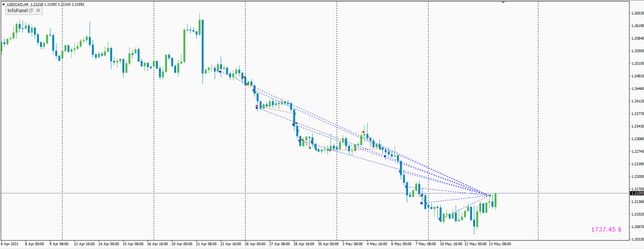Click time axis label 26 Apr 00:00
Image resolution: width=644 pixels, height=249 pixels.
click(x=256, y=245)
